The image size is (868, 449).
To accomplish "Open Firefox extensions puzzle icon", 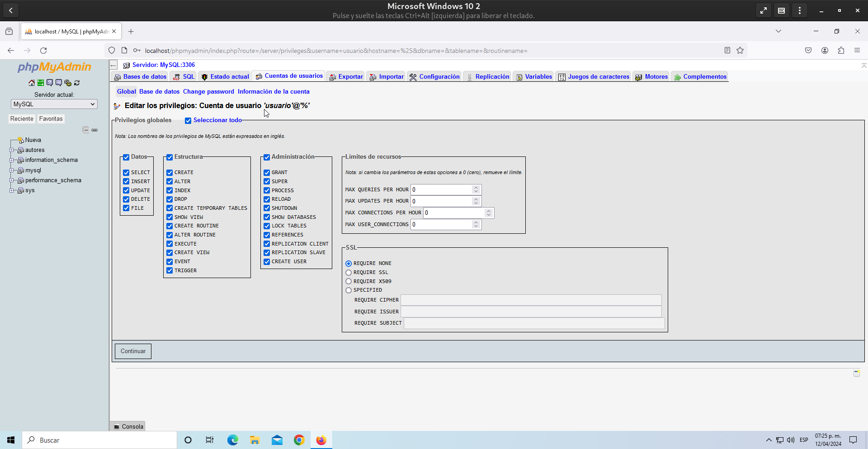I will (x=841, y=50).
